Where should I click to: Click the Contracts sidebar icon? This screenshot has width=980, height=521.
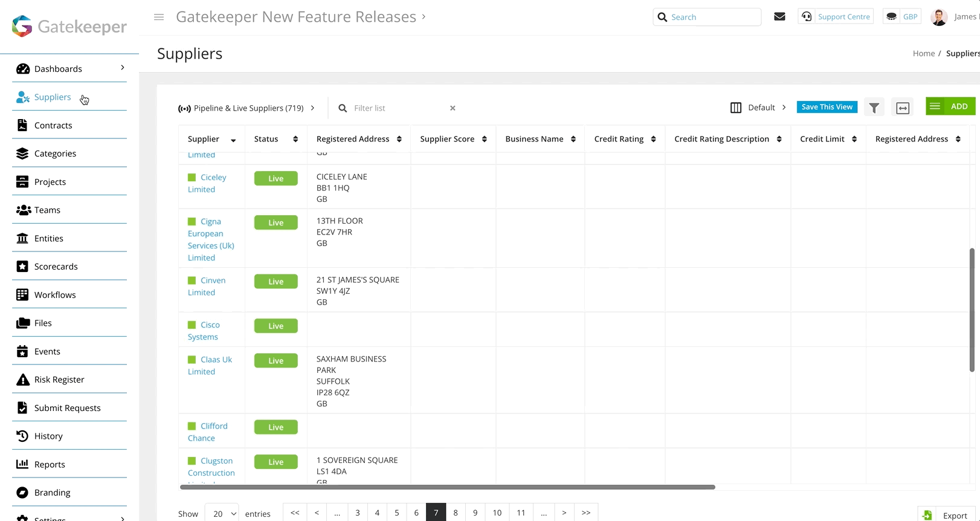[22, 125]
